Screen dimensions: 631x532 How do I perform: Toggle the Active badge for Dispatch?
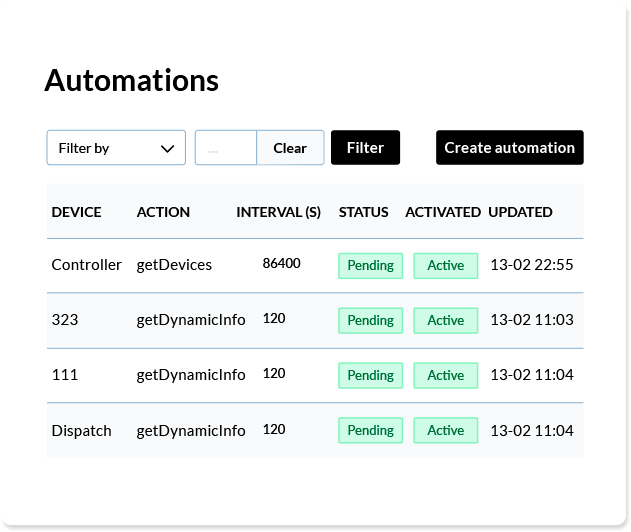pyautogui.click(x=446, y=430)
